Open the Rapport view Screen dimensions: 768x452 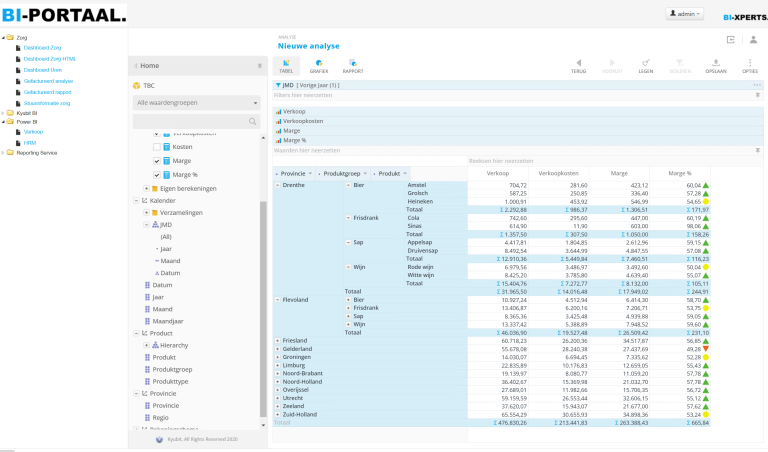[353, 65]
